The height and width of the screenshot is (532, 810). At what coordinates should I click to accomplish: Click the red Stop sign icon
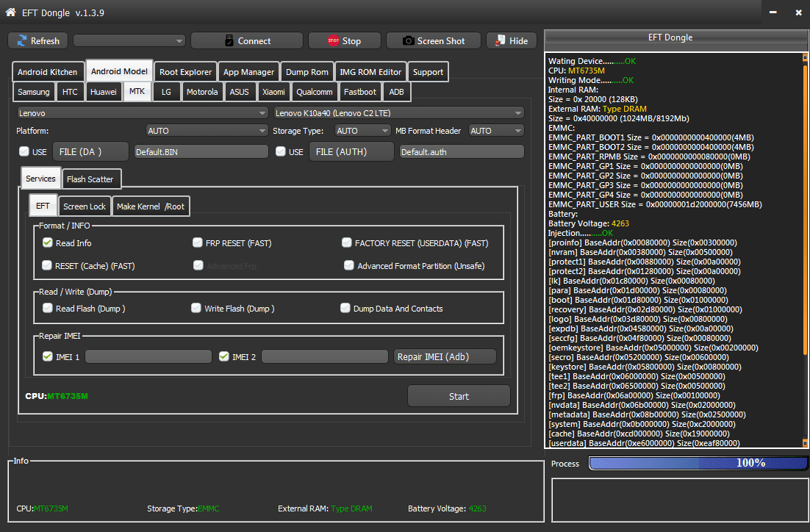click(x=333, y=41)
